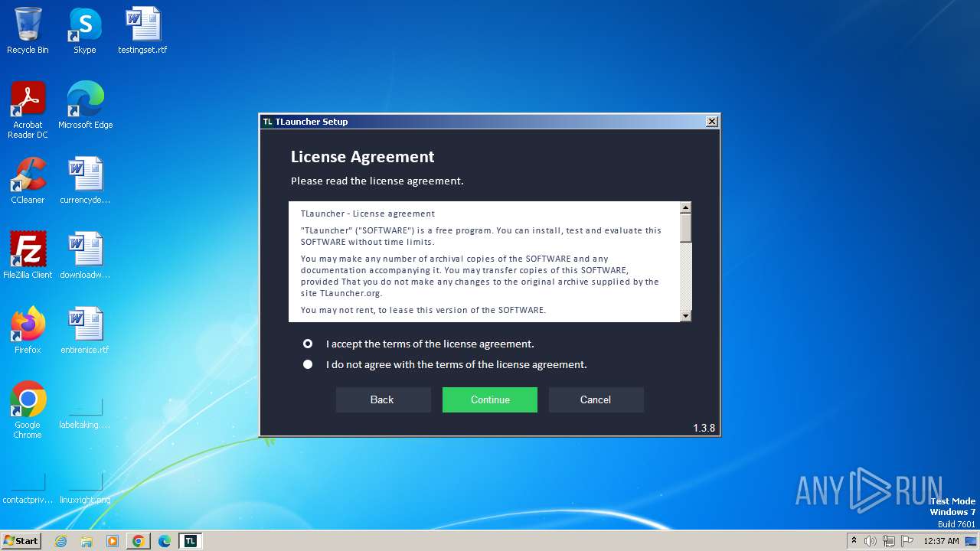This screenshot has height=551, width=980.
Task: Click the 1.3.8 version label
Action: point(704,428)
